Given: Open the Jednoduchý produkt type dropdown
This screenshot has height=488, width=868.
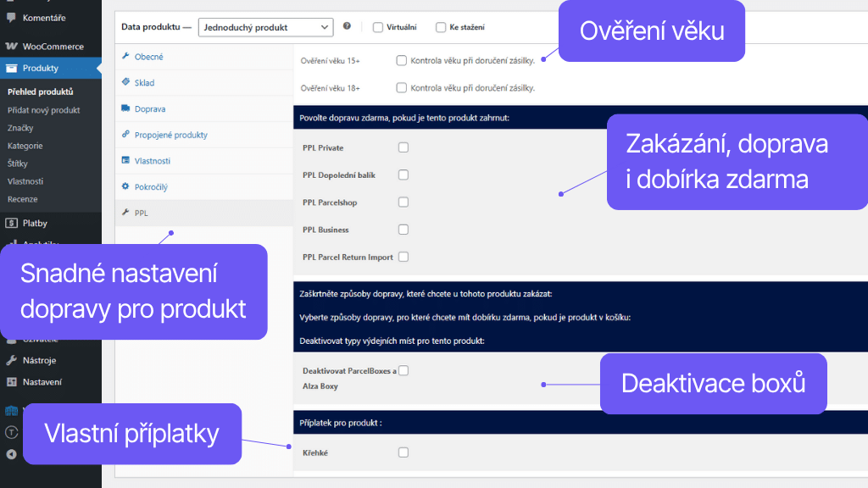Looking at the screenshot, I should 265,27.
